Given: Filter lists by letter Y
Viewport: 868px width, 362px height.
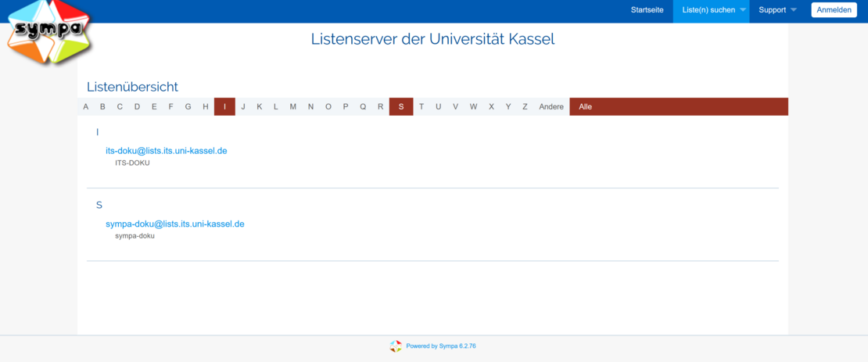Looking at the screenshot, I should pyautogui.click(x=508, y=107).
